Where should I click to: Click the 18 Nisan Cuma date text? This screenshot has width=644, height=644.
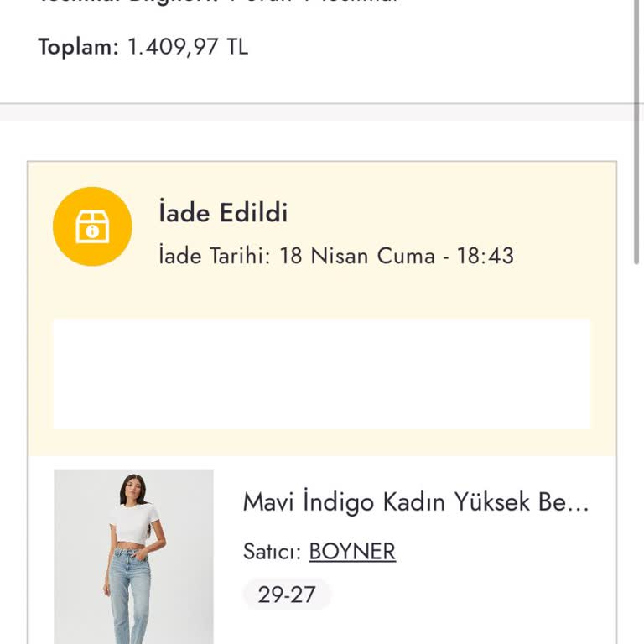click(357, 256)
